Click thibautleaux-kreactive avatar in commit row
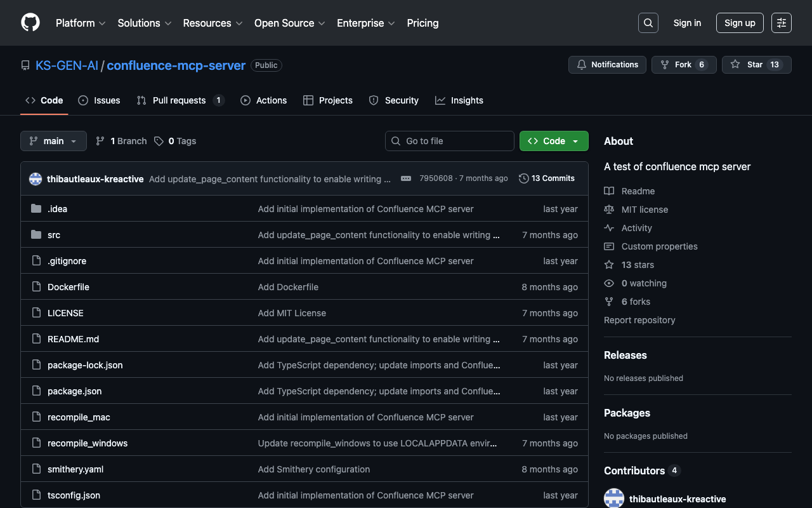 (x=36, y=179)
